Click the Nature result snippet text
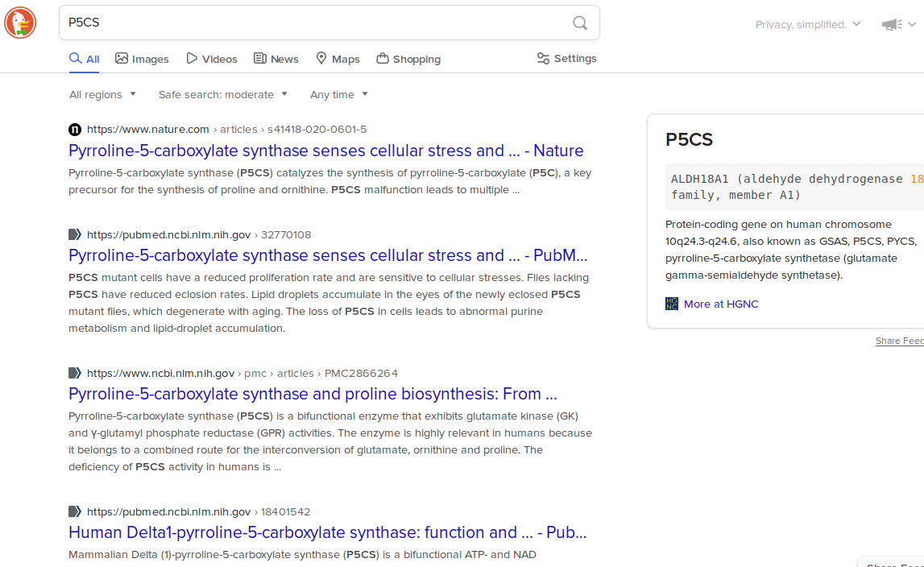Viewport: 924px width, 567px height. click(x=330, y=181)
